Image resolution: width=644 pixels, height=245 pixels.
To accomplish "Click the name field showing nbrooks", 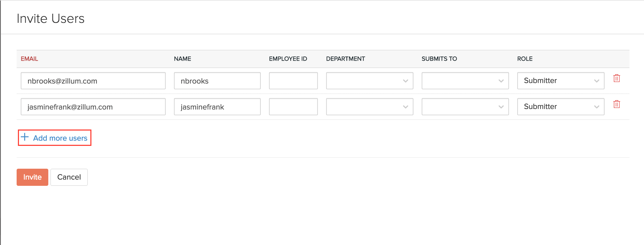I will 217,80.
